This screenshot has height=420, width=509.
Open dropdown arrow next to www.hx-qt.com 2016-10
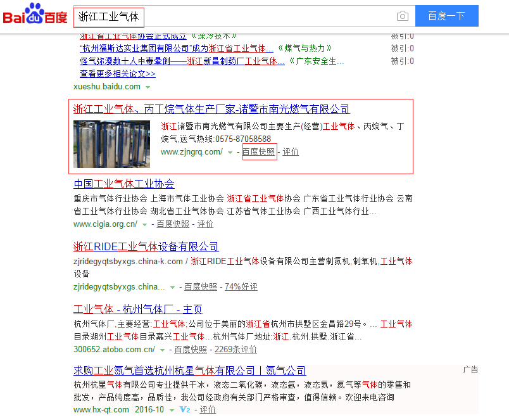172,410
